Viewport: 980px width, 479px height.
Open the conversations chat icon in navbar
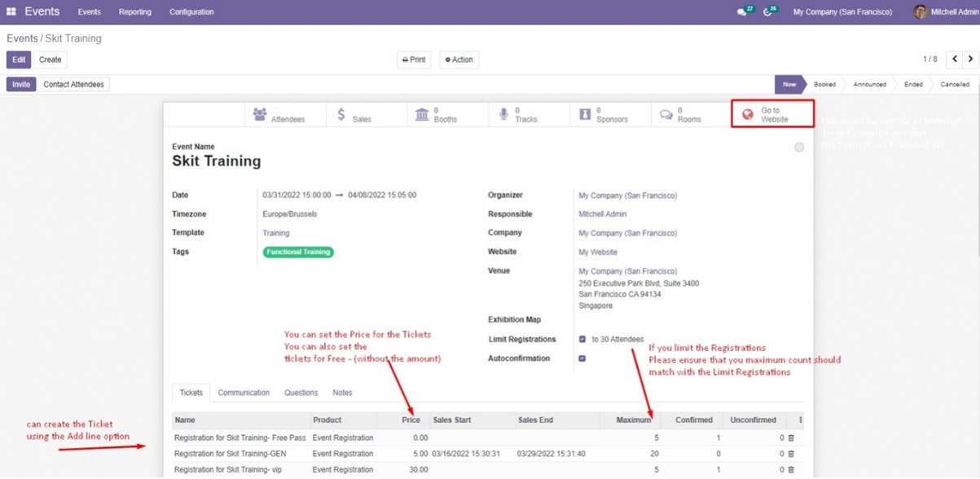(x=742, y=12)
